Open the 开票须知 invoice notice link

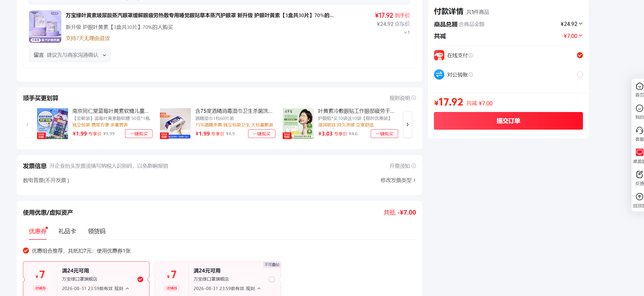click(x=400, y=166)
